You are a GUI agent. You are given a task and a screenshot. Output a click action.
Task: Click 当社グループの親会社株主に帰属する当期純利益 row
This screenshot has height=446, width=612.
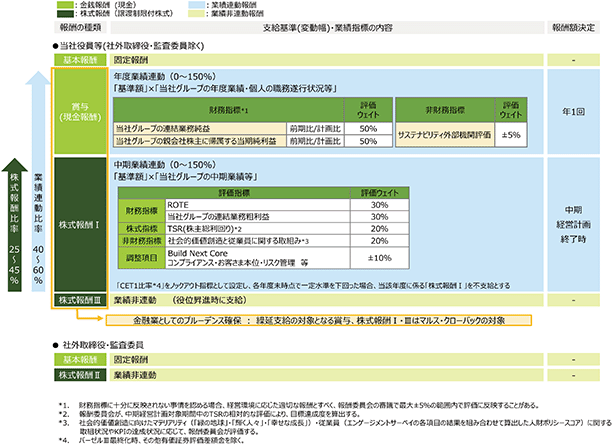pyautogui.click(x=200, y=141)
